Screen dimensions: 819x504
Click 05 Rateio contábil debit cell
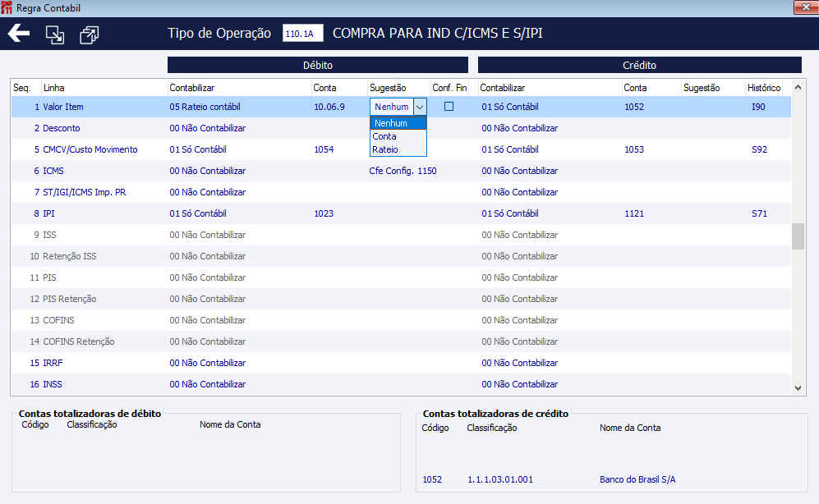tap(205, 107)
